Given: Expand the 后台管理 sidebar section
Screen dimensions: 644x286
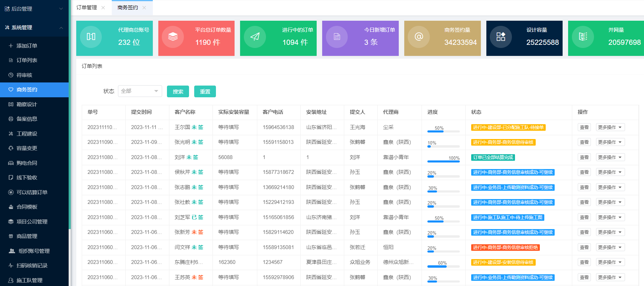Looking at the screenshot, I should click(61, 9).
